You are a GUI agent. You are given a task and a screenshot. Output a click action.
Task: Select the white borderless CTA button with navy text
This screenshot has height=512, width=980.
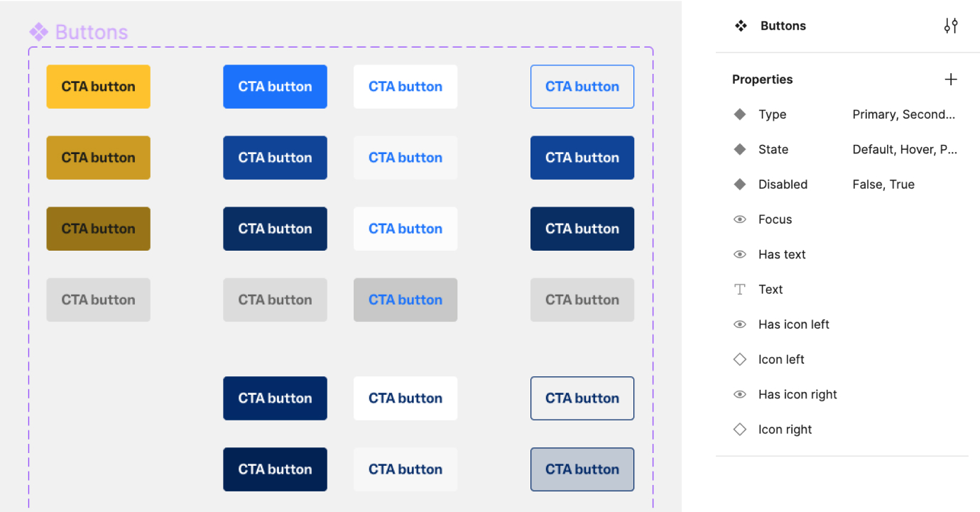pos(405,398)
